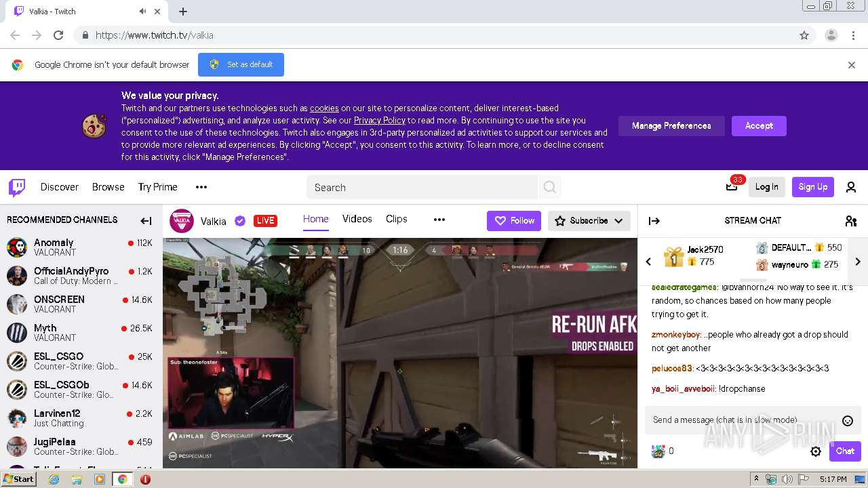Viewport: 868px width, 488px height.
Task: Open the Opera taskbar icon
Action: tap(145, 479)
